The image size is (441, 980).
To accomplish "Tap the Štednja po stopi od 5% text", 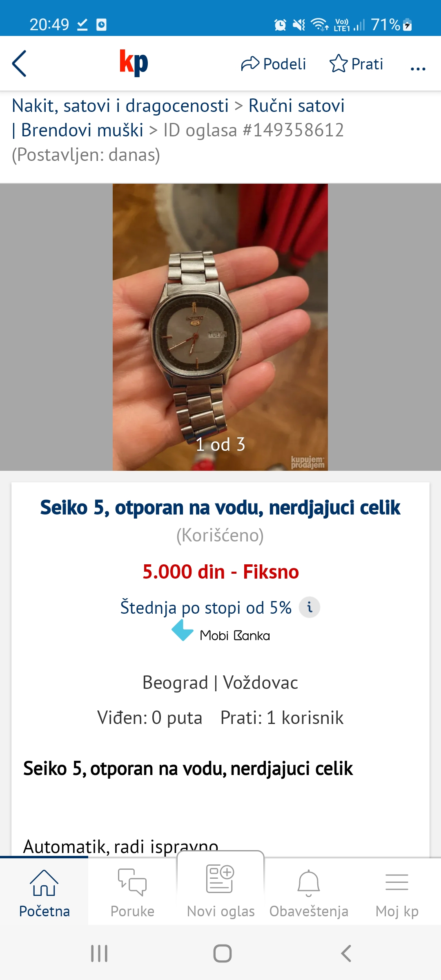I will pyautogui.click(x=206, y=608).
